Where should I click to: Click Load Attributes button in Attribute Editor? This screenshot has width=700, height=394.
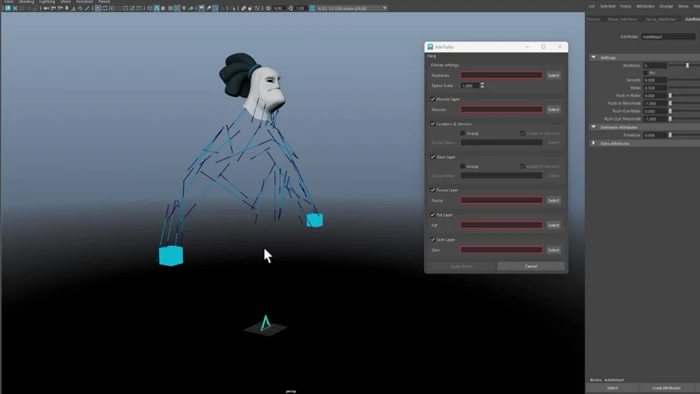pyautogui.click(x=666, y=388)
